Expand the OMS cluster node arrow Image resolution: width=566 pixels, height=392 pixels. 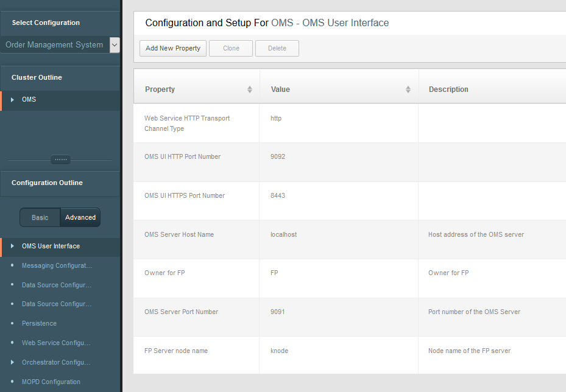(12, 99)
